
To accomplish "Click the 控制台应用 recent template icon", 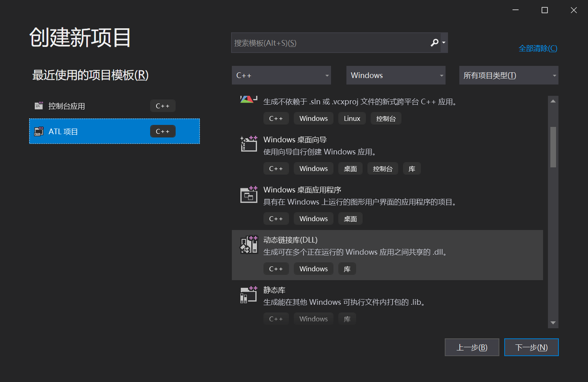I will (39, 106).
